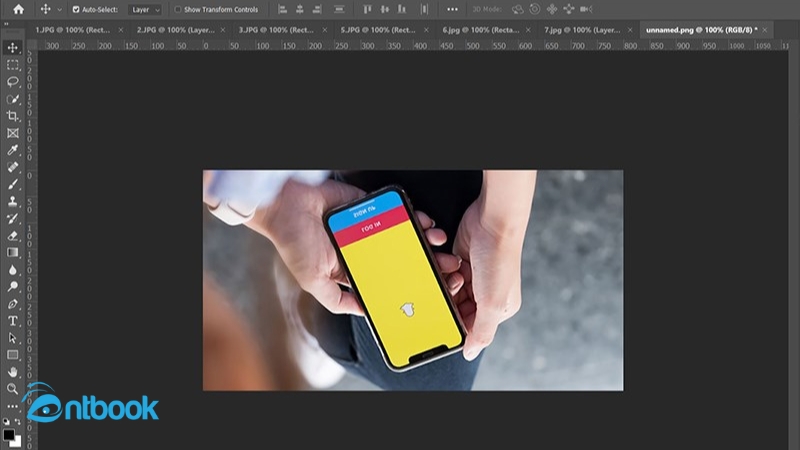The image size is (800, 450).
Task: Click the phone photo on the canvas
Action: [x=413, y=280]
